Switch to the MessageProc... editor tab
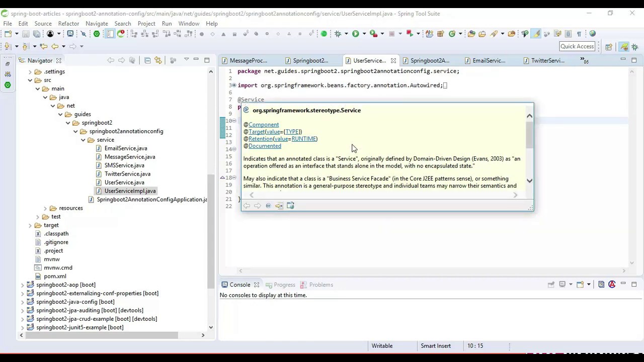 248,60
